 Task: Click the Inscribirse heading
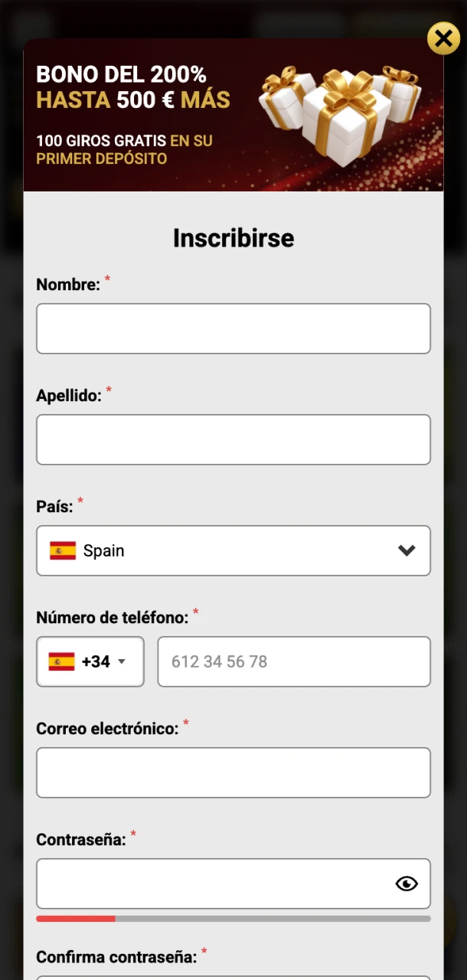tap(233, 237)
